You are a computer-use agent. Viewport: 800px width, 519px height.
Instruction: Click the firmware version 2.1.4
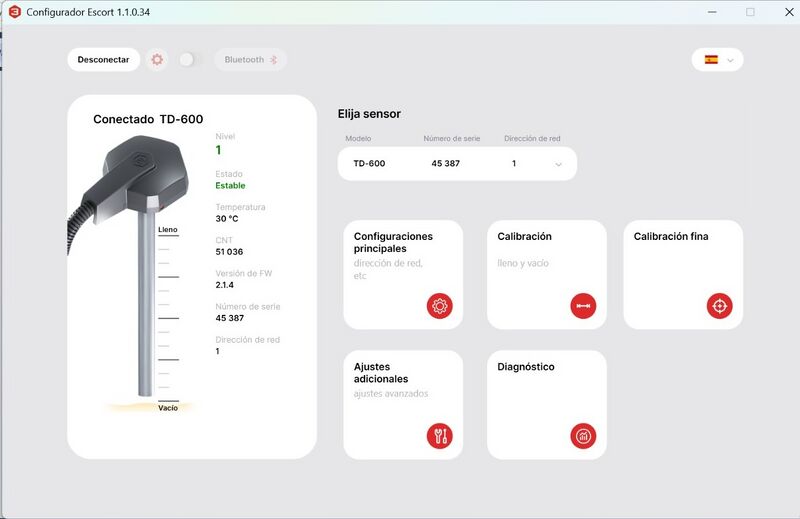click(224, 285)
